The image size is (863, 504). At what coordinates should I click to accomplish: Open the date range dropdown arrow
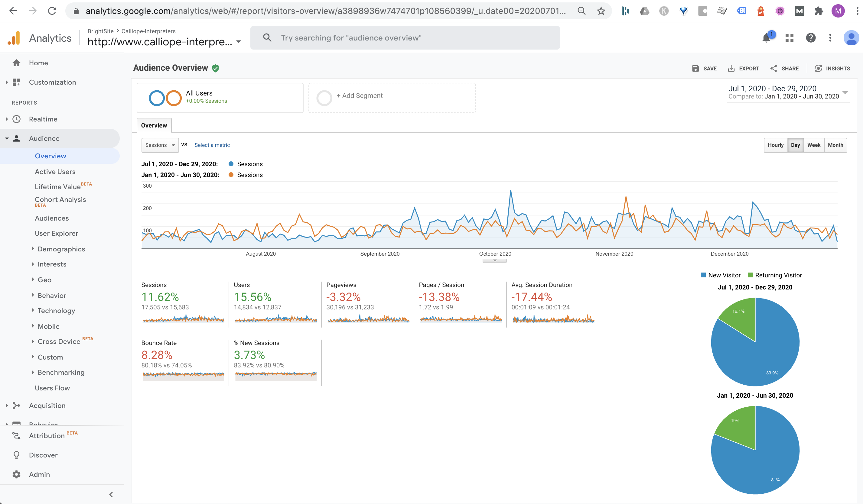click(x=845, y=93)
